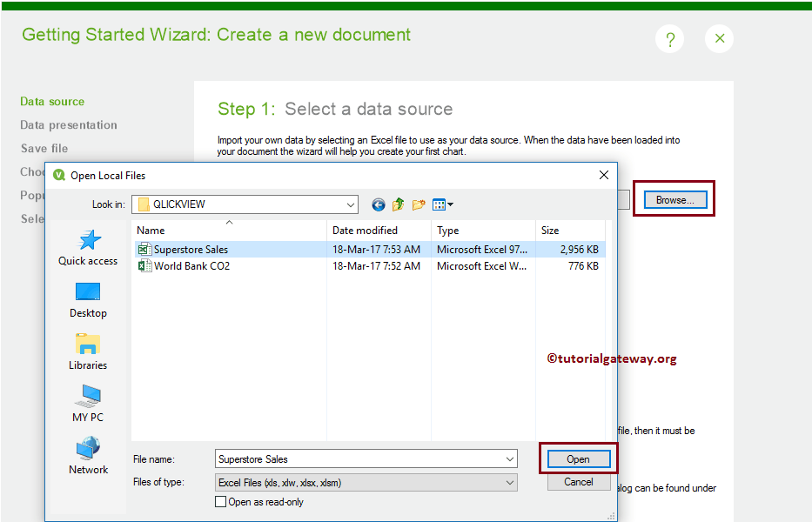Open the wizard Help question mark

669,38
